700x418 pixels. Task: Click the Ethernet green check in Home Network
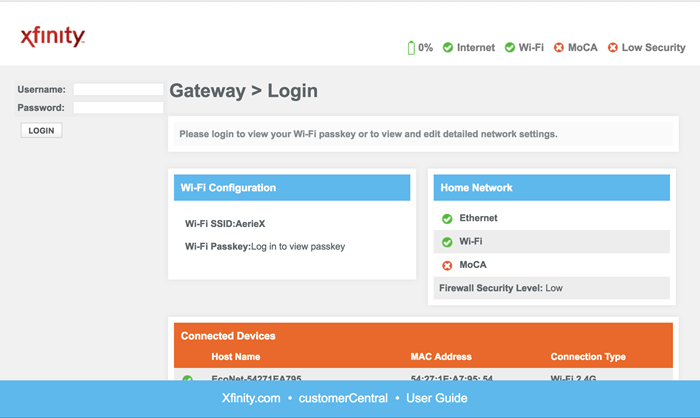pyautogui.click(x=447, y=219)
